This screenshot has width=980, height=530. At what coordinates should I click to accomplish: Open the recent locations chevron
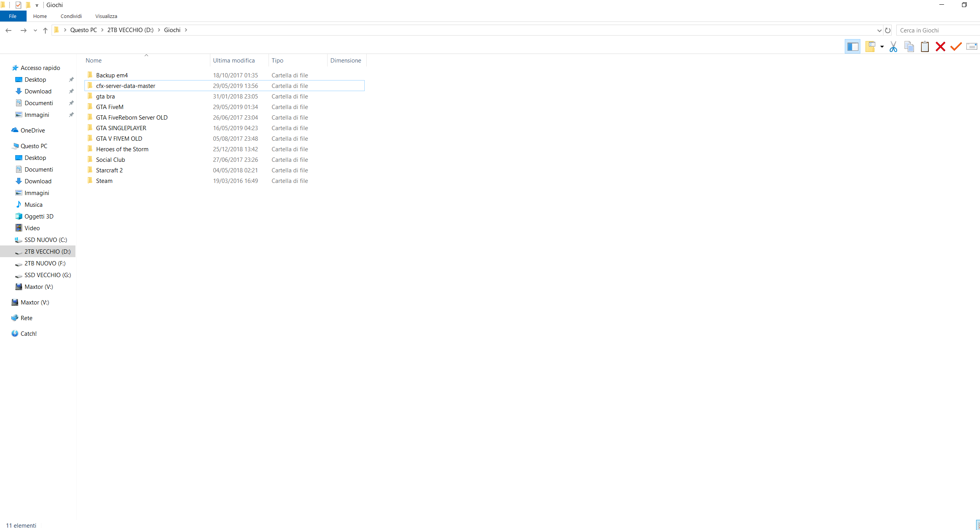click(x=35, y=30)
